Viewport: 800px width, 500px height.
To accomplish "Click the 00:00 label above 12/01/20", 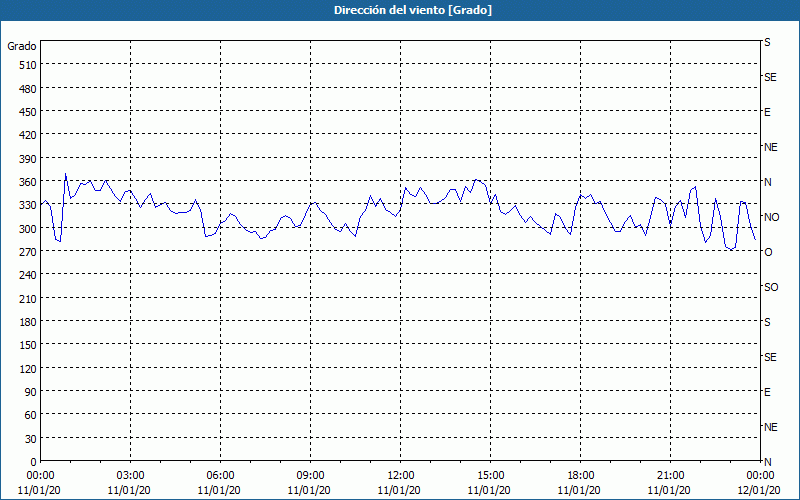I will coord(760,476).
